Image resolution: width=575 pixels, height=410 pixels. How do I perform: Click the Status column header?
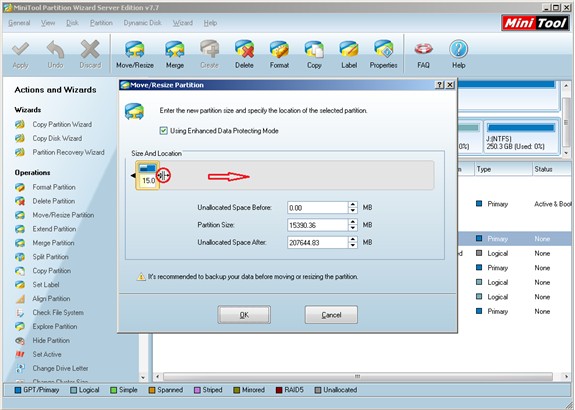[552, 169]
